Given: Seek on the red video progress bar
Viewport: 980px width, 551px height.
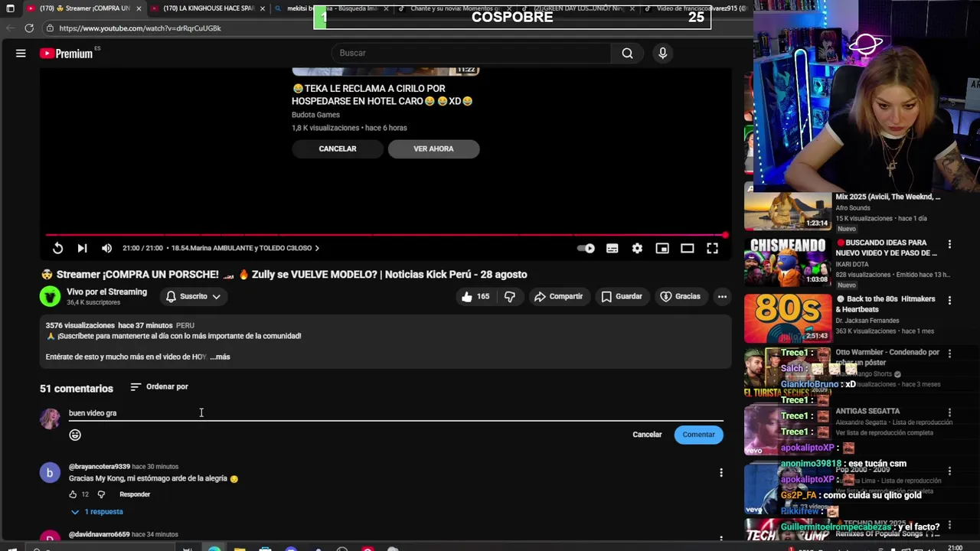Looking at the screenshot, I should pos(385,235).
